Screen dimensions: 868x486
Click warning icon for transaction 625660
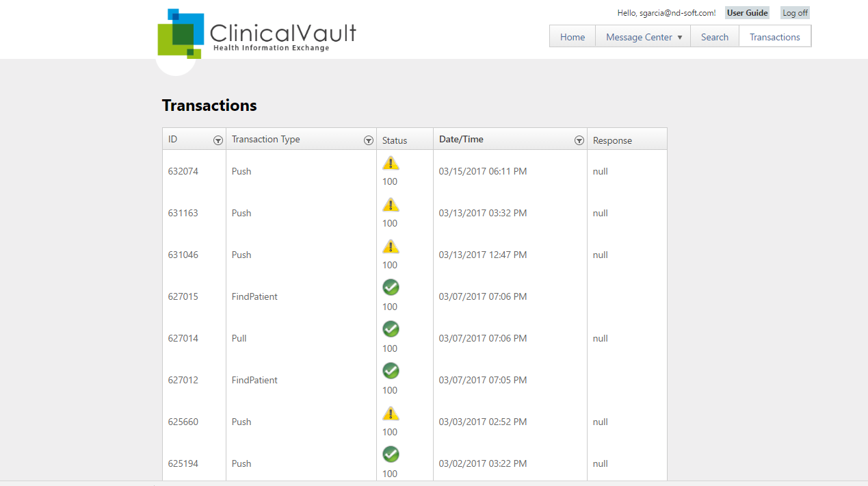tap(391, 413)
